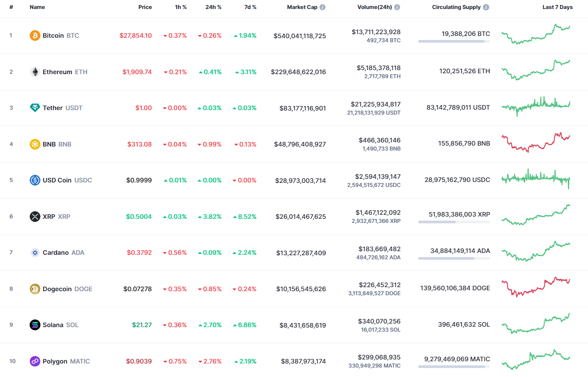Image resolution: width=588 pixels, height=377 pixels.
Task: Click XRP's circulating supply progress bar
Action: coord(454,222)
